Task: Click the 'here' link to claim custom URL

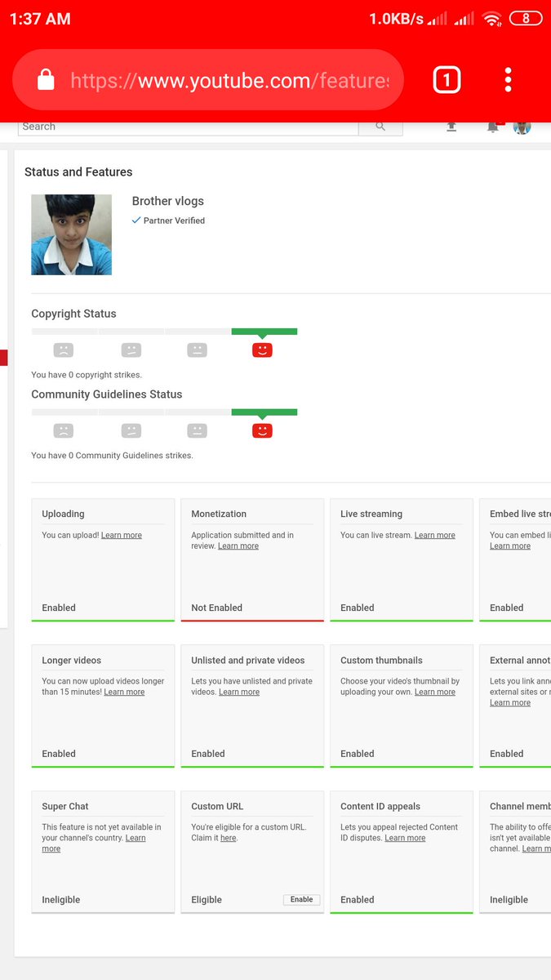Action: click(228, 838)
